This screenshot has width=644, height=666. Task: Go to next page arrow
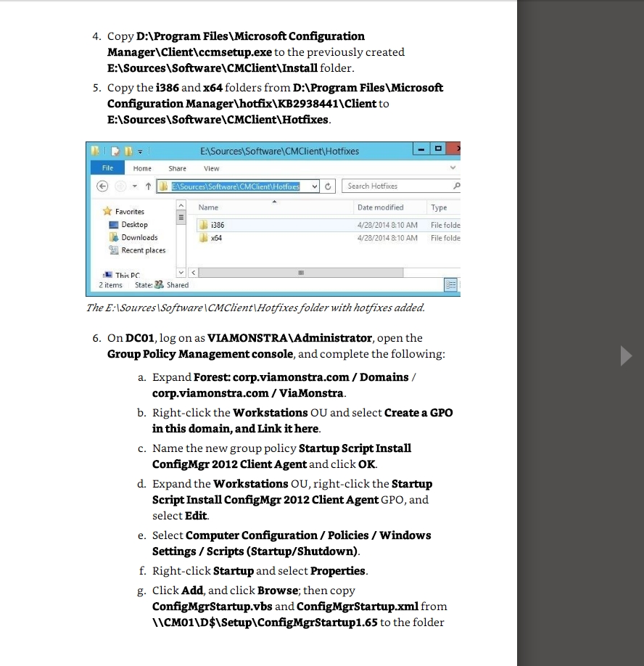click(x=627, y=356)
